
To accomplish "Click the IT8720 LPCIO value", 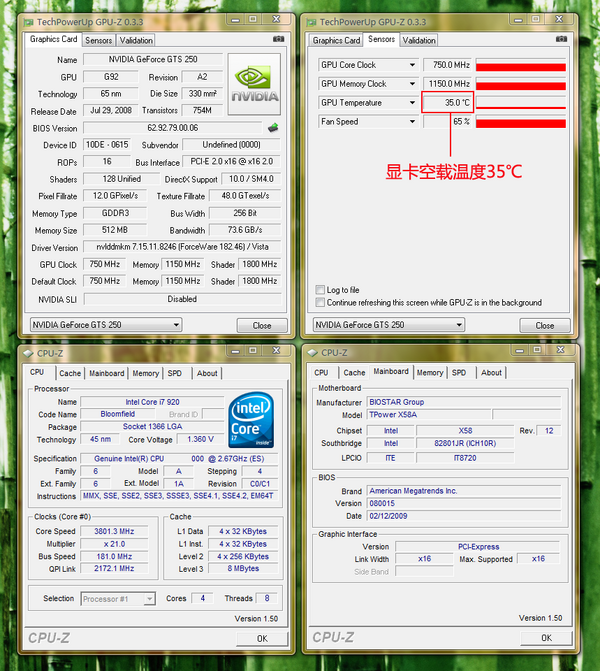I will click(x=465, y=458).
